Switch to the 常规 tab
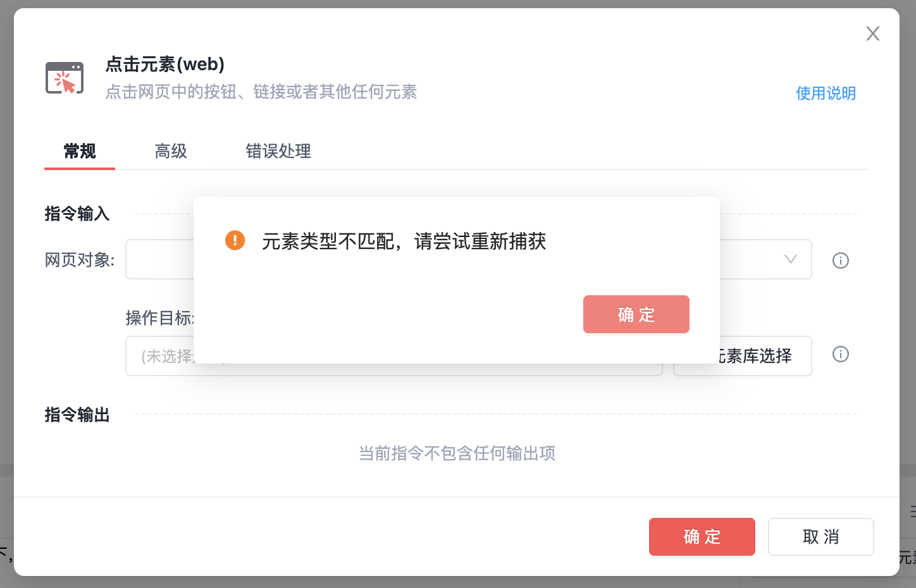The image size is (916, 588). pos(80,151)
